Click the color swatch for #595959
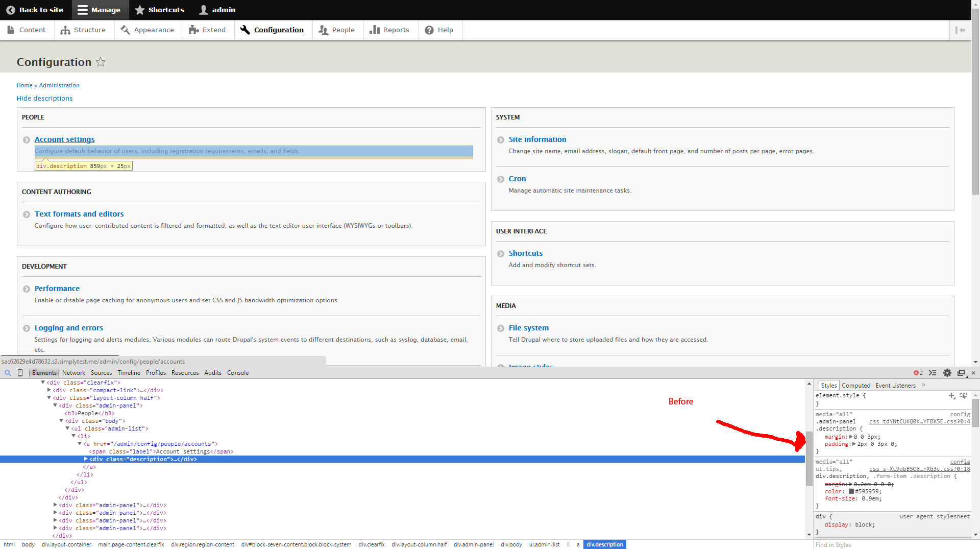This screenshot has height=549, width=980. pyautogui.click(x=851, y=491)
